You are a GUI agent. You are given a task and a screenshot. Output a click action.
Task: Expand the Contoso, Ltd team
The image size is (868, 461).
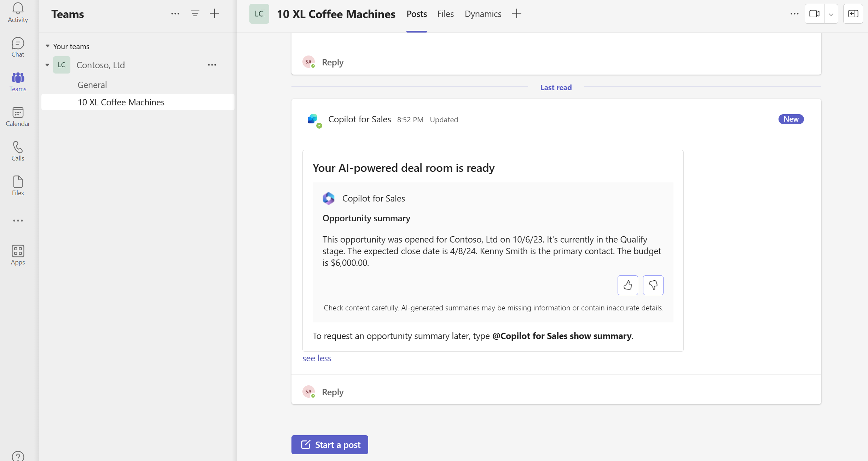click(x=47, y=65)
